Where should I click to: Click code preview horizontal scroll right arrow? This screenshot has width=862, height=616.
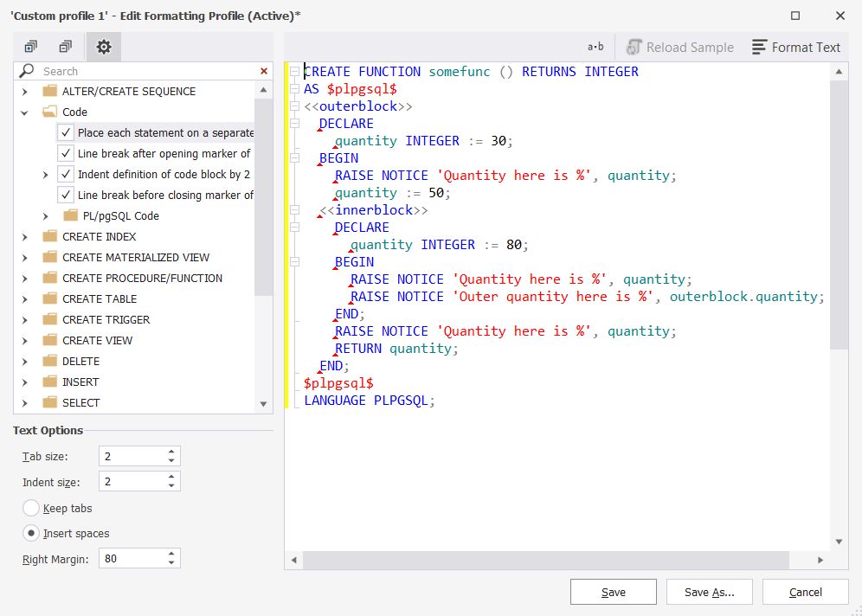820,560
